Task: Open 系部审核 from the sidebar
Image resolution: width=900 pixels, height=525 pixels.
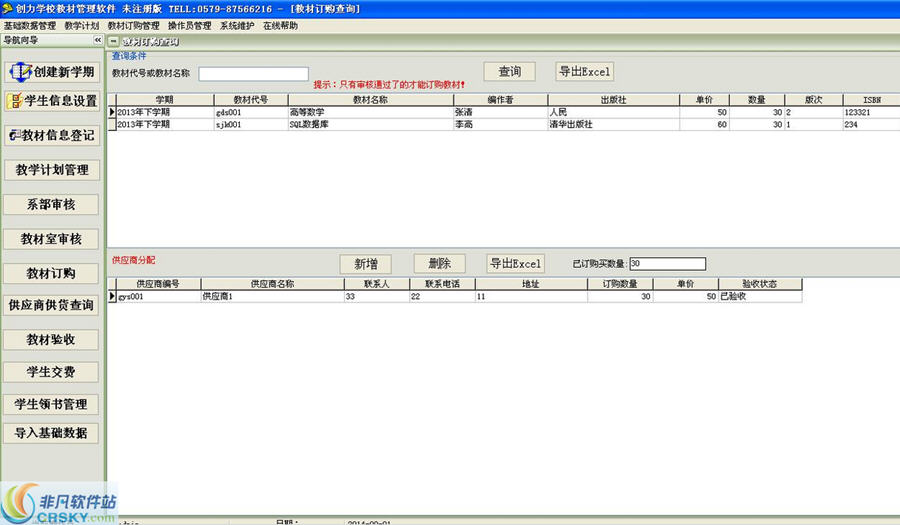Action: 51,204
